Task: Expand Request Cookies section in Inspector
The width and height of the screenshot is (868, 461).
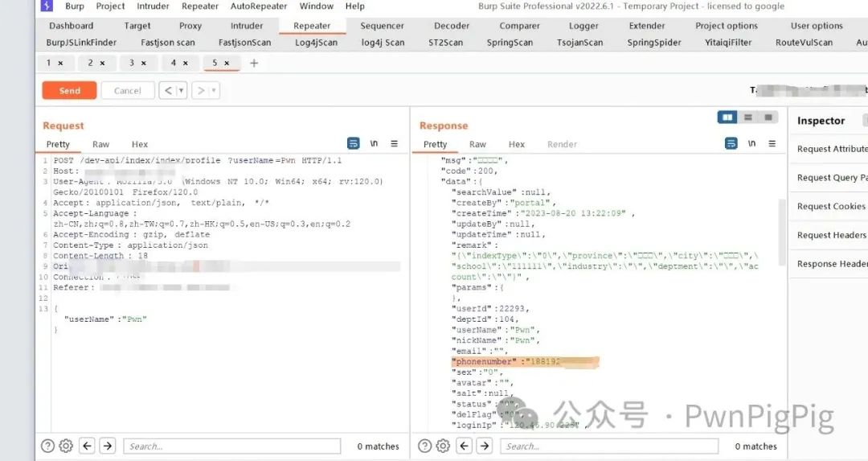Action: click(x=832, y=206)
